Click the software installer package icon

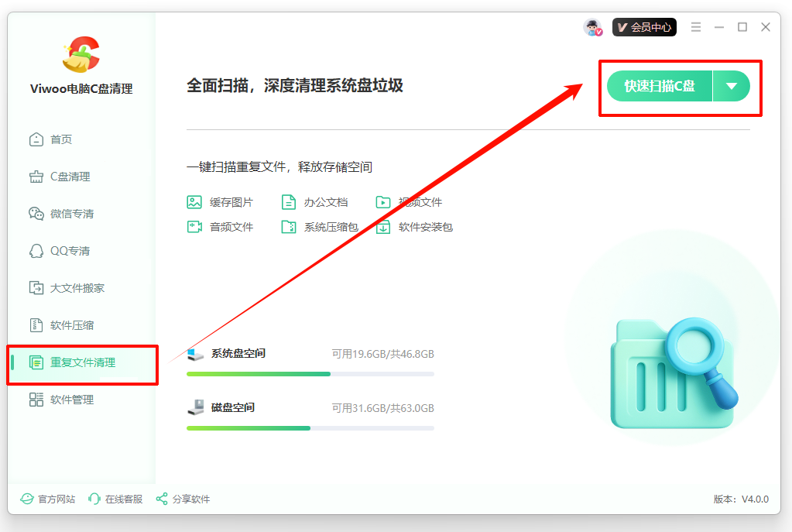pos(383,227)
